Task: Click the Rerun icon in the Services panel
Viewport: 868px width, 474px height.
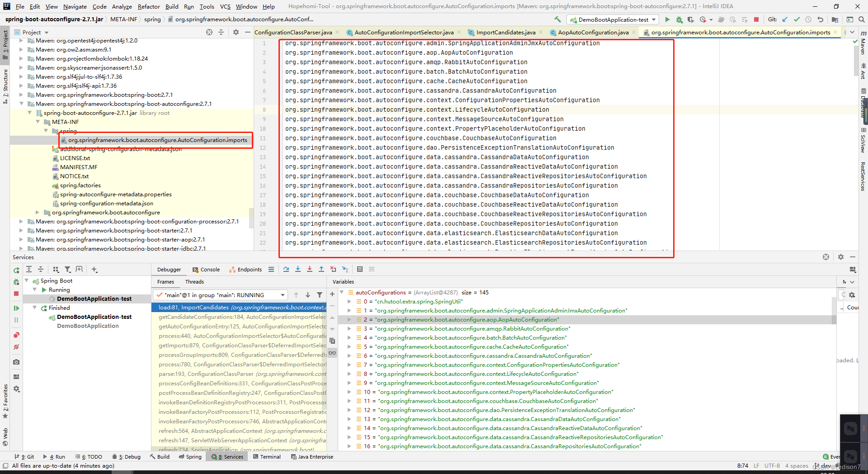Action: [x=16, y=270]
